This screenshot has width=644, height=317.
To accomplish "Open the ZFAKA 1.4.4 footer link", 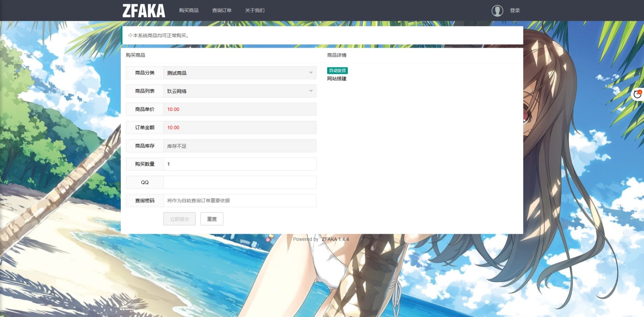I will pyautogui.click(x=335, y=239).
